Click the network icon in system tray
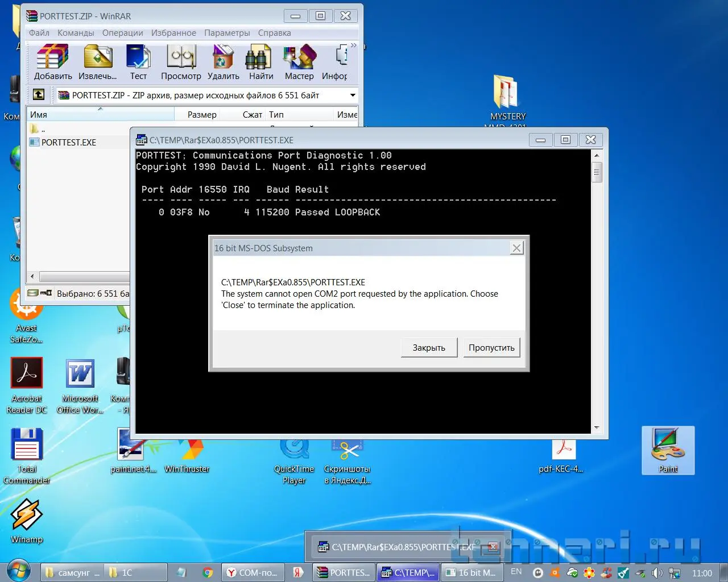The height and width of the screenshot is (582, 728). pos(675,573)
